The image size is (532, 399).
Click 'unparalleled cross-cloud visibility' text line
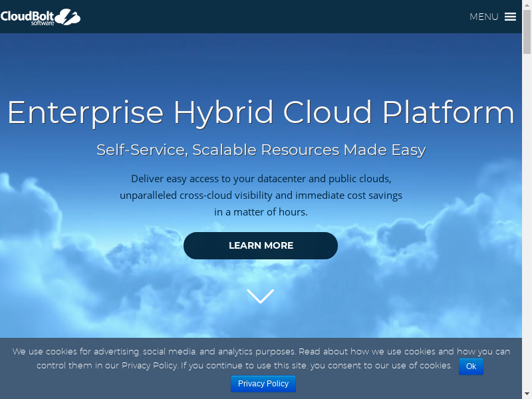point(261,196)
